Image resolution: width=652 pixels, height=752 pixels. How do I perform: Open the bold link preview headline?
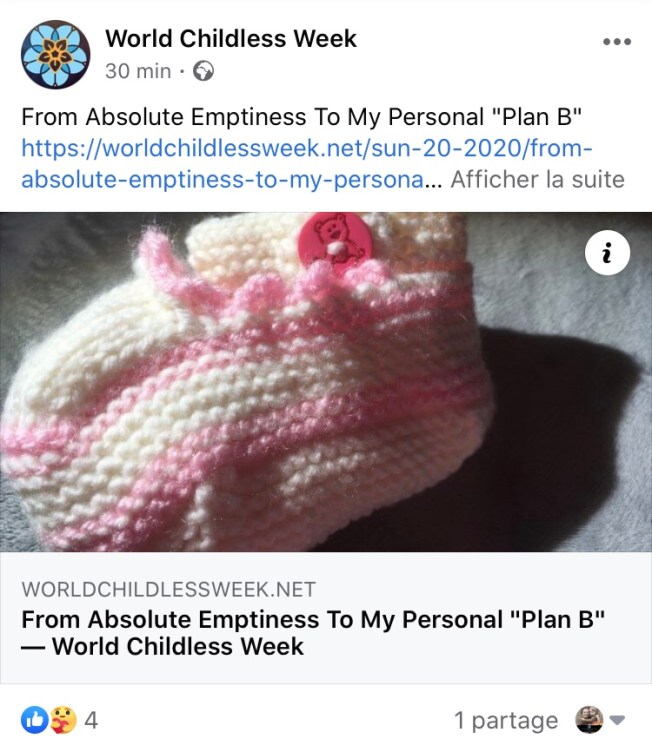pos(313,633)
